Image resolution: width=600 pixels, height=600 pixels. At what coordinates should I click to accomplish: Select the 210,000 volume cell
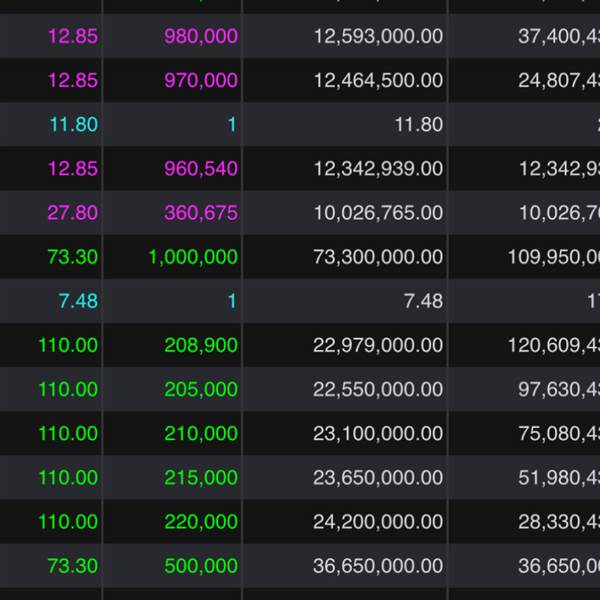(x=201, y=433)
